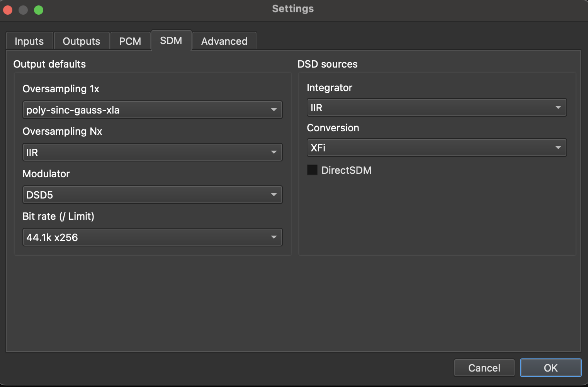Enable the DirectSDM checkbox
This screenshot has width=588, height=387.
[312, 170]
